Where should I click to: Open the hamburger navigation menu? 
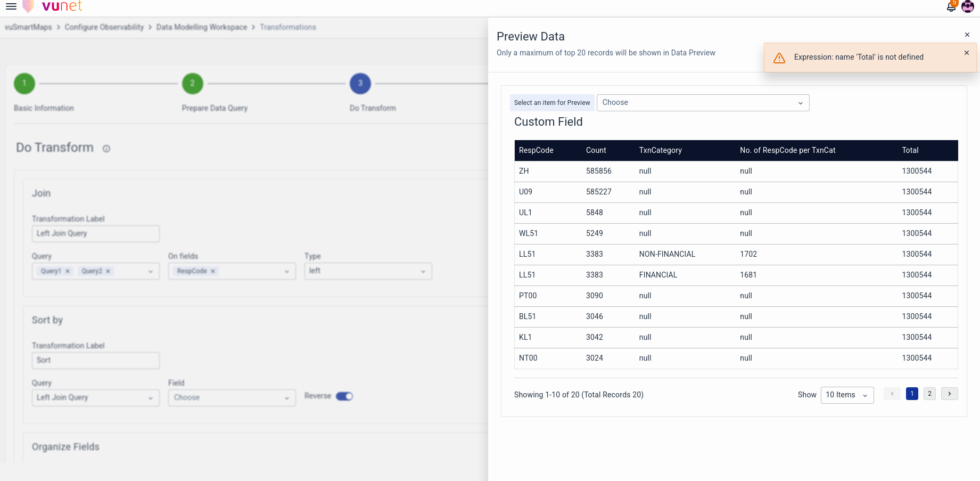point(11,6)
